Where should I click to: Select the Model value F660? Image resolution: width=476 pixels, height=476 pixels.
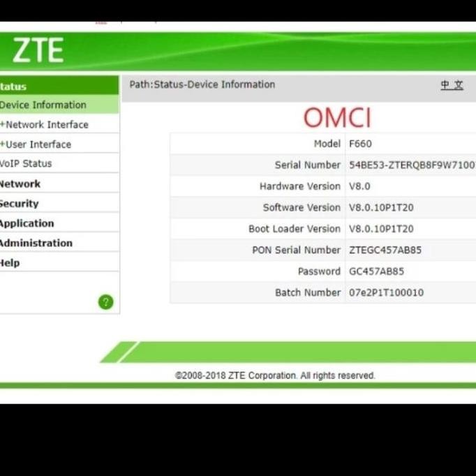click(x=360, y=144)
